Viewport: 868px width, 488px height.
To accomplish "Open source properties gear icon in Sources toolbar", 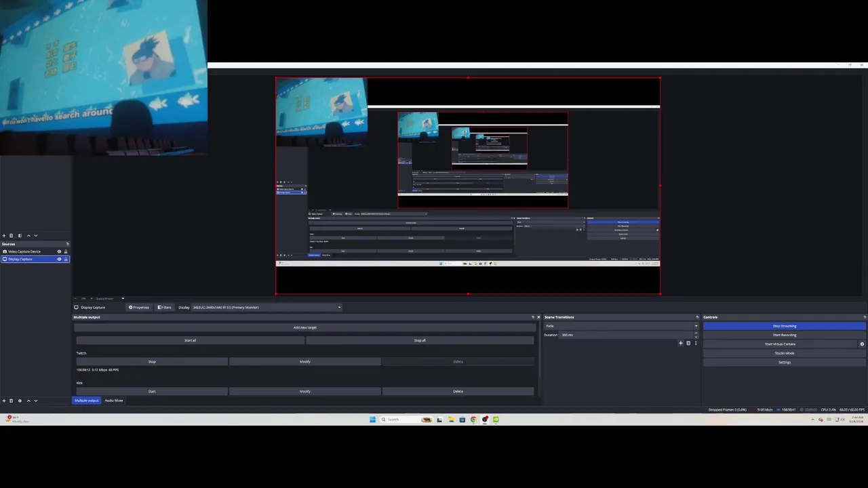I will [20, 401].
